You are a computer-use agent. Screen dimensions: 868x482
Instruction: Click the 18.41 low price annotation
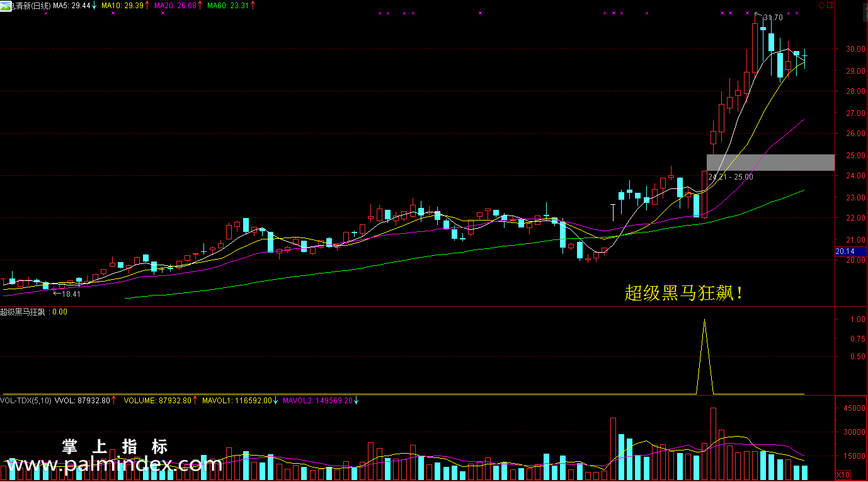tap(71, 294)
